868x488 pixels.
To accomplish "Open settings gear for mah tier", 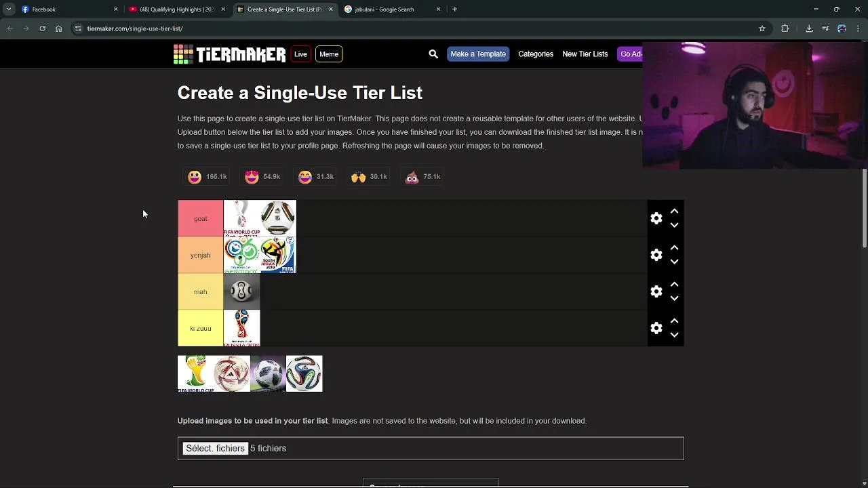I will (x=656, y=291).
